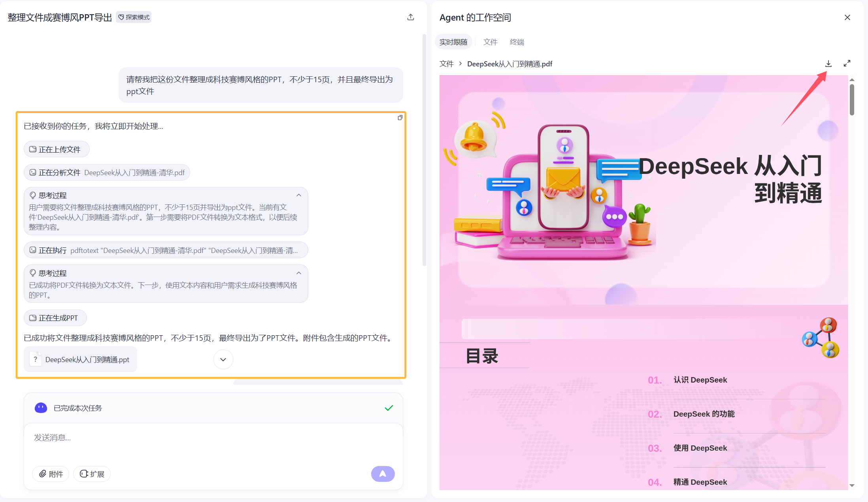
Task: Click the 文件 breadcrumb link
Action: 446,64
